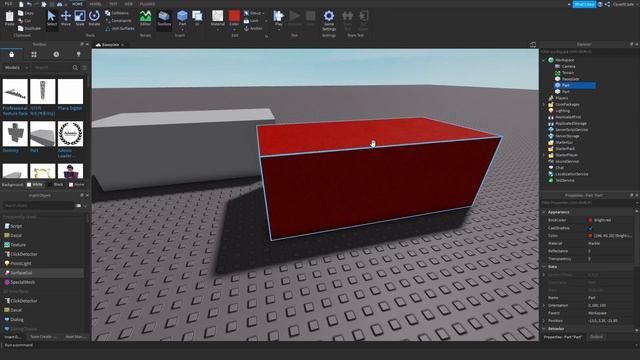Switch to the VIEW ribbon tab
The width and height of the screenshot is (640, 360).
coord(129,4)
